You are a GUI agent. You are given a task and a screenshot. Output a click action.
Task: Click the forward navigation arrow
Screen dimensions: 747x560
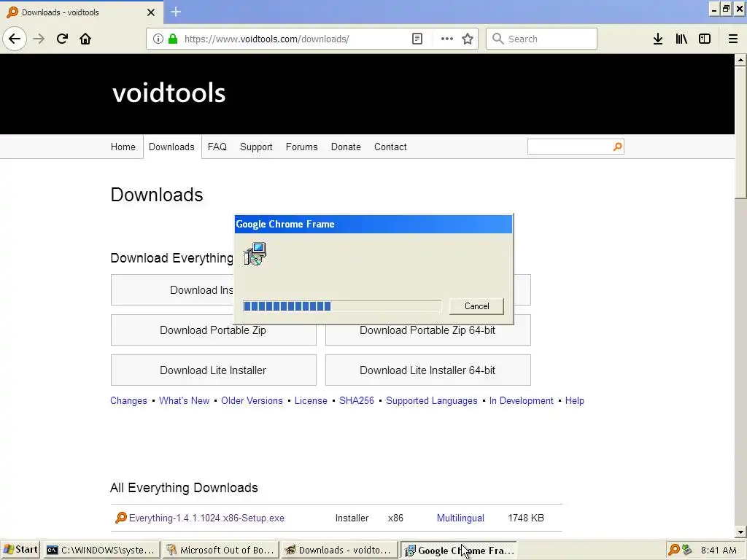39,39
